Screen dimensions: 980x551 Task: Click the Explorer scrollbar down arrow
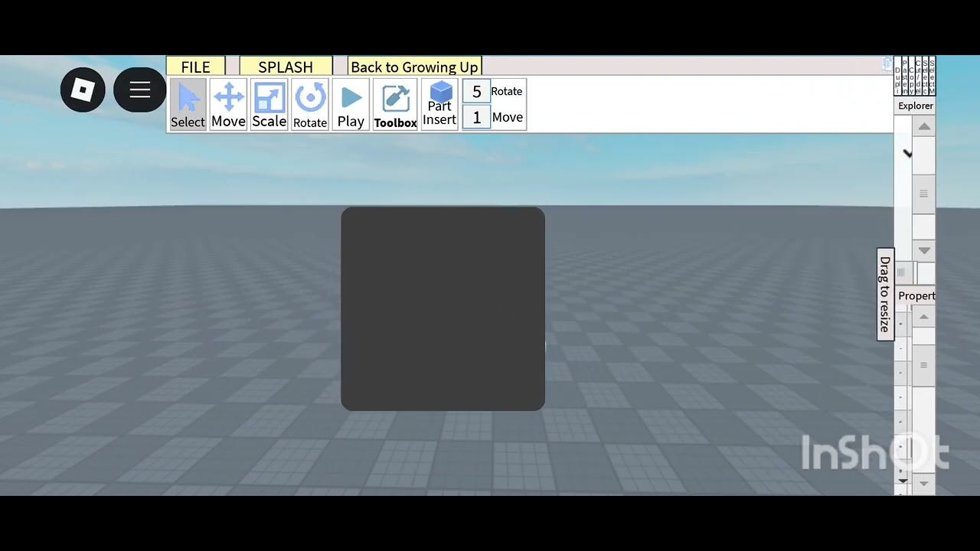click(924, 250)
